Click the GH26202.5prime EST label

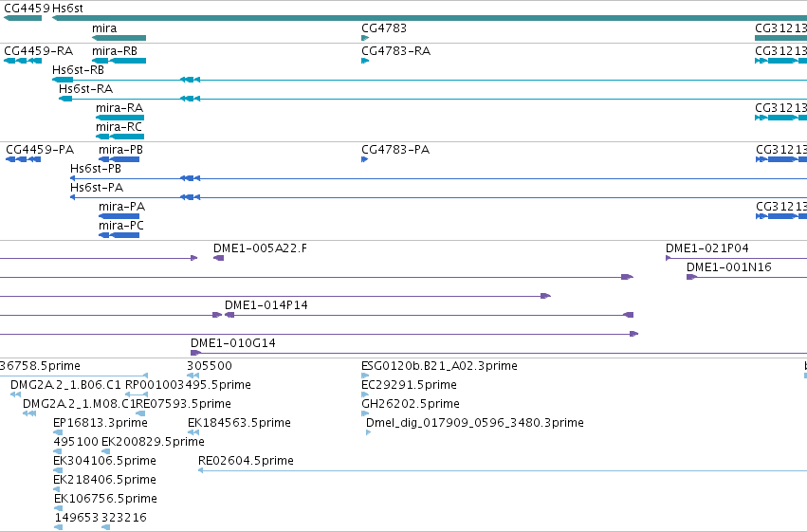pos(411,404)
